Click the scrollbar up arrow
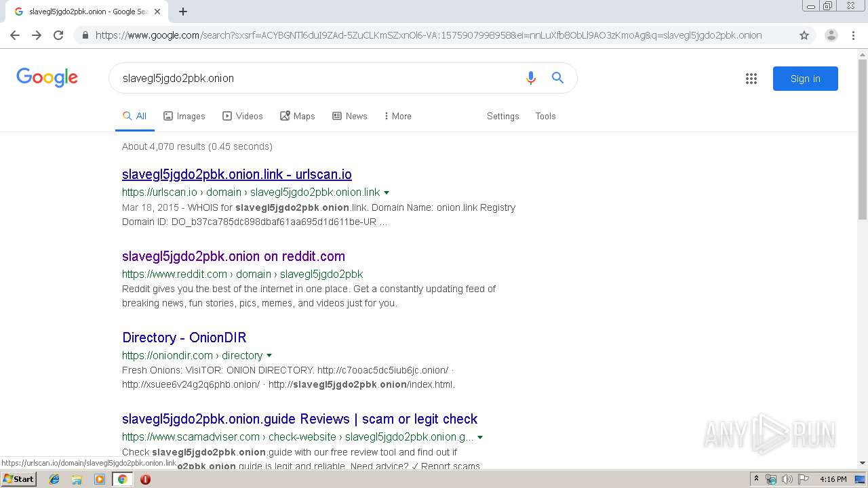 pyautogui.click(x=863, y=54)
